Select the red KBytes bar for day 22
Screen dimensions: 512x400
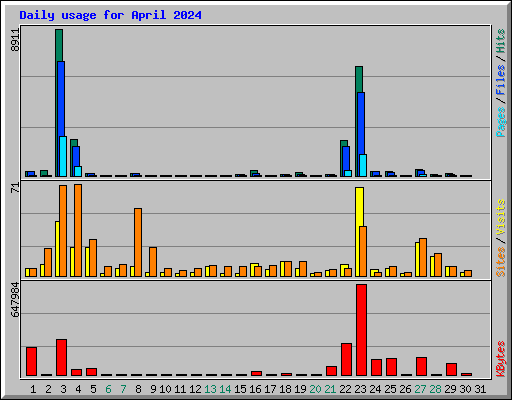pyautogui.click(x=346, y=360)
